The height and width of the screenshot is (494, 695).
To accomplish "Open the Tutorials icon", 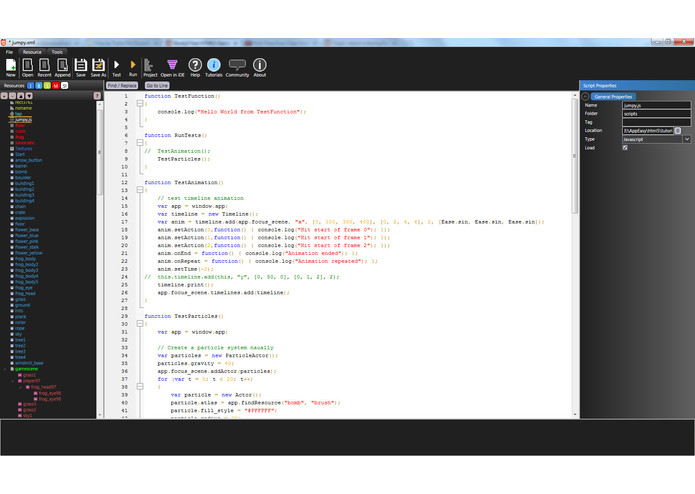I will point(214,65).
